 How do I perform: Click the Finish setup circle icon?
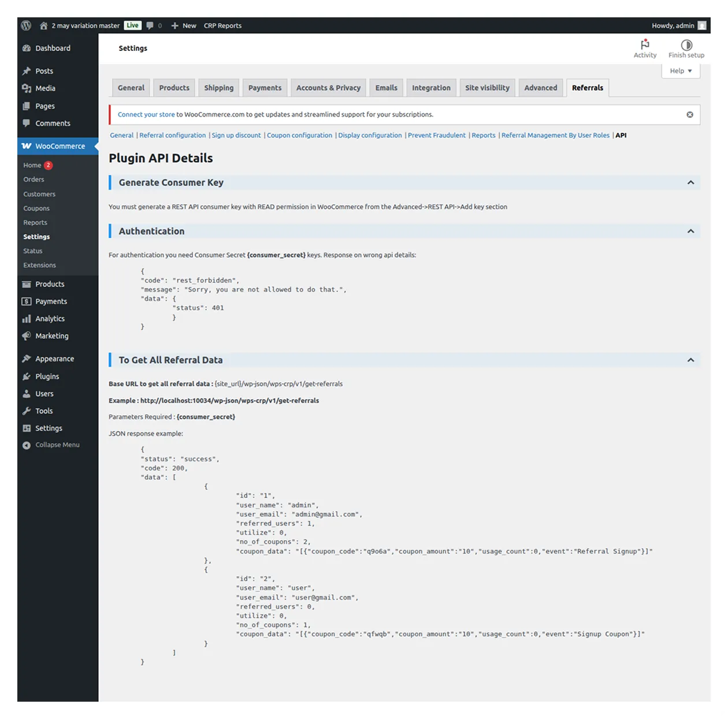(x=686, y=44)
